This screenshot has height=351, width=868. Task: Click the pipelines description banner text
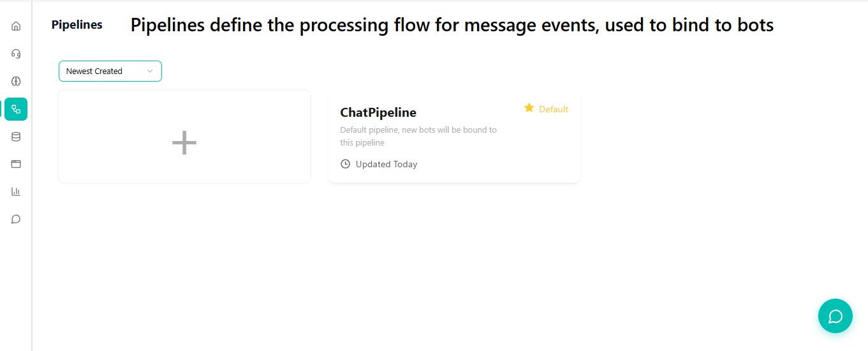(452, 25)
